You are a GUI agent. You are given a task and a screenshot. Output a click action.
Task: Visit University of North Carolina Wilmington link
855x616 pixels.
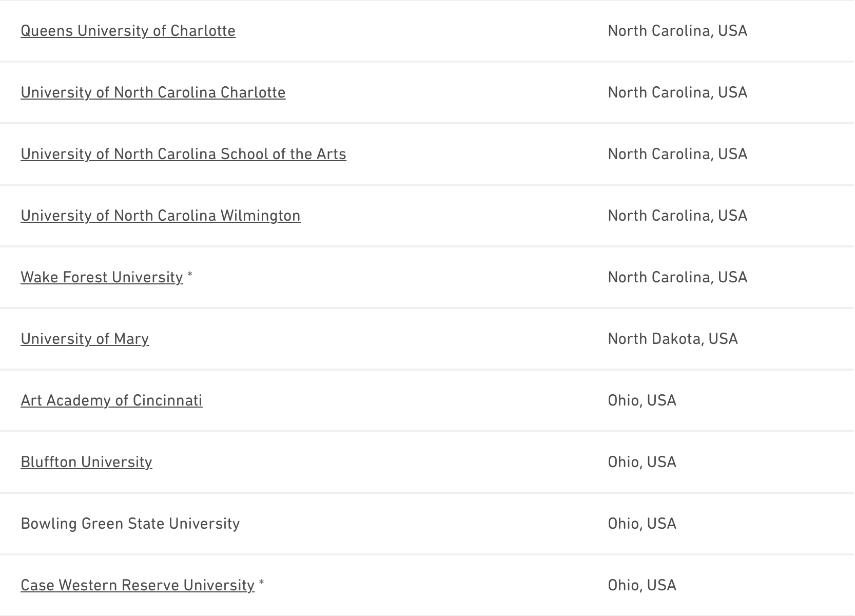click(160, 216)
